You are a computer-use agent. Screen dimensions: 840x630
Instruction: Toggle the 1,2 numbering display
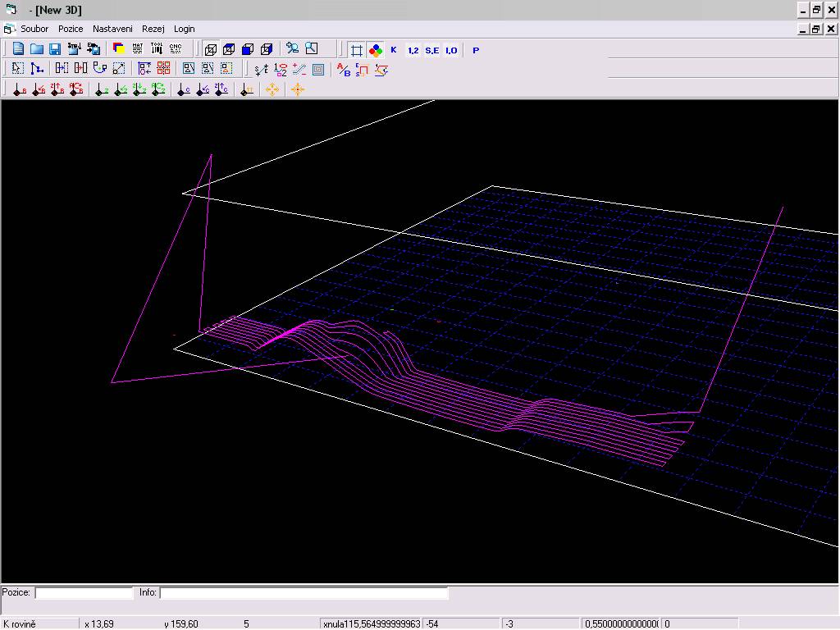click(x=413, y=50)
